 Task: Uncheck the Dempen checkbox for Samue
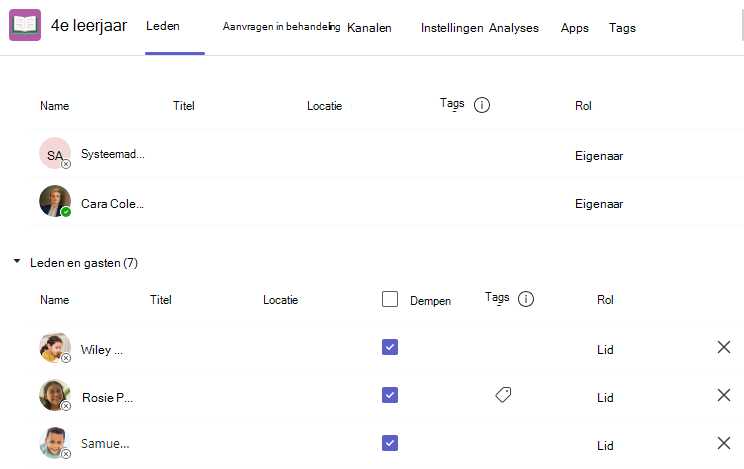coord(390,443)
